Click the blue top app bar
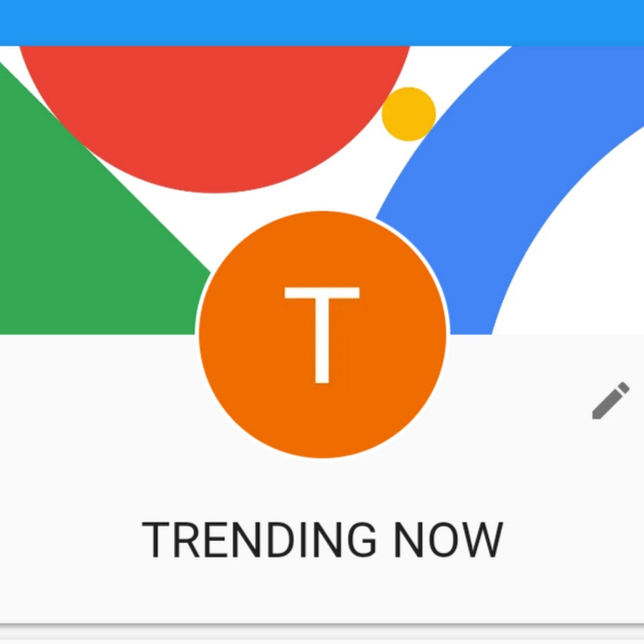Image resolution: width=644 pixels, height=644 pixels. point(322,23)
